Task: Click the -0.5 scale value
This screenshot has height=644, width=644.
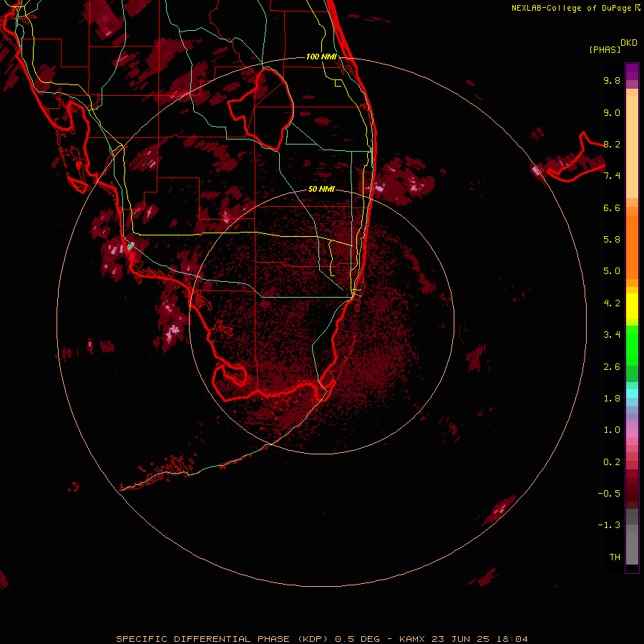Action: 609,494
